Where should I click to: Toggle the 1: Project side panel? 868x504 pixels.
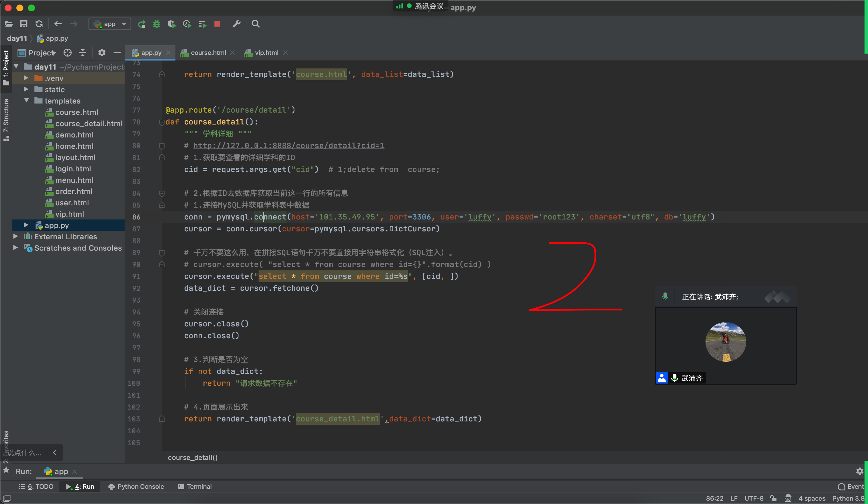click(6, 68)
